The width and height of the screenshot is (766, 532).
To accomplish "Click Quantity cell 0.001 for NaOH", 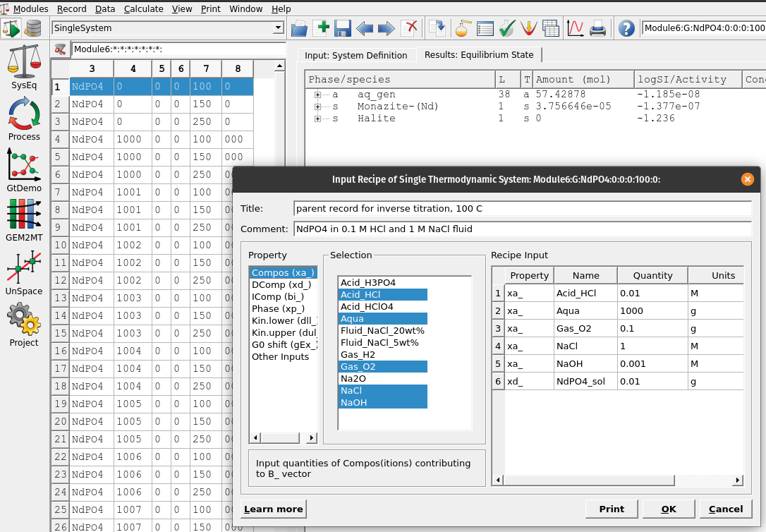I will coord(652,364).
